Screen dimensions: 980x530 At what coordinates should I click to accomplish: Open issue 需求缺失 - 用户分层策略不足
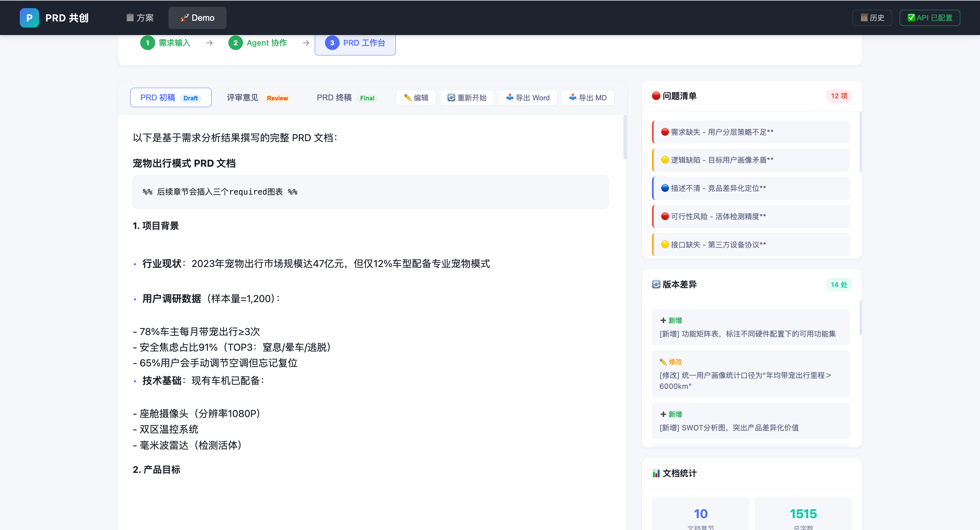pos(751,132)
